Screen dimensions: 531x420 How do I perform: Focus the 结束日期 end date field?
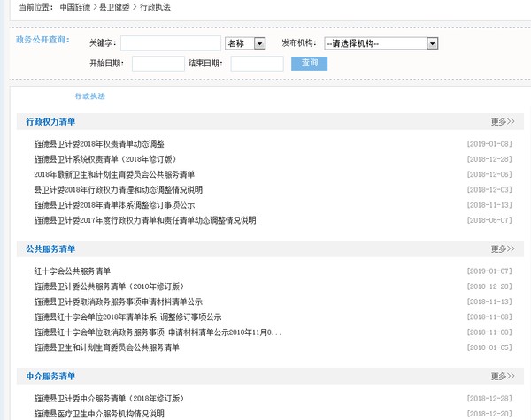coord(257,64)
